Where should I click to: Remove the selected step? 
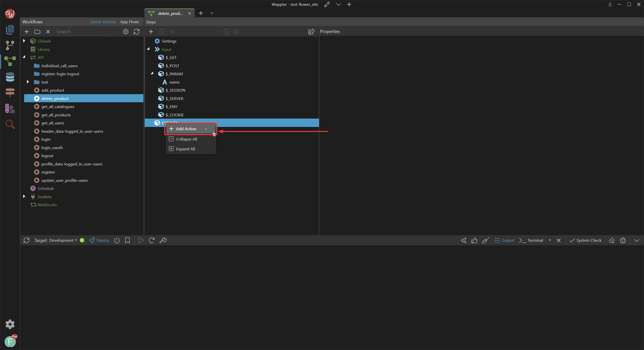point(172,32)
